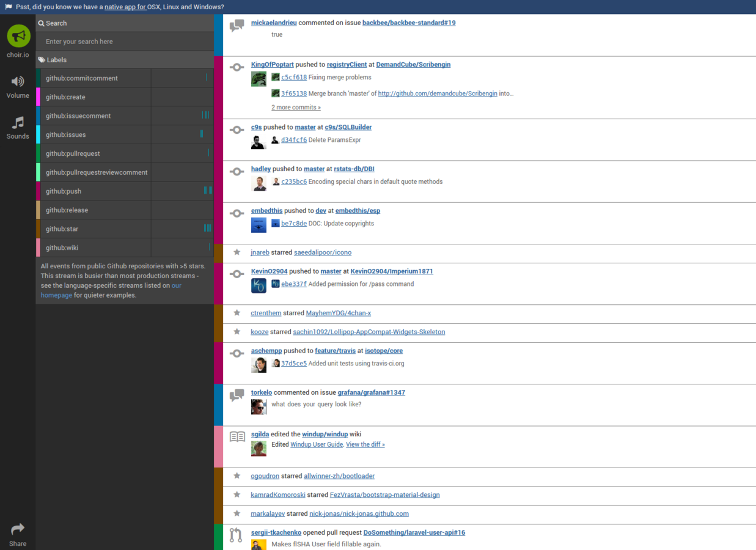Open 'our homepage' link in description

tap(110, 290)
